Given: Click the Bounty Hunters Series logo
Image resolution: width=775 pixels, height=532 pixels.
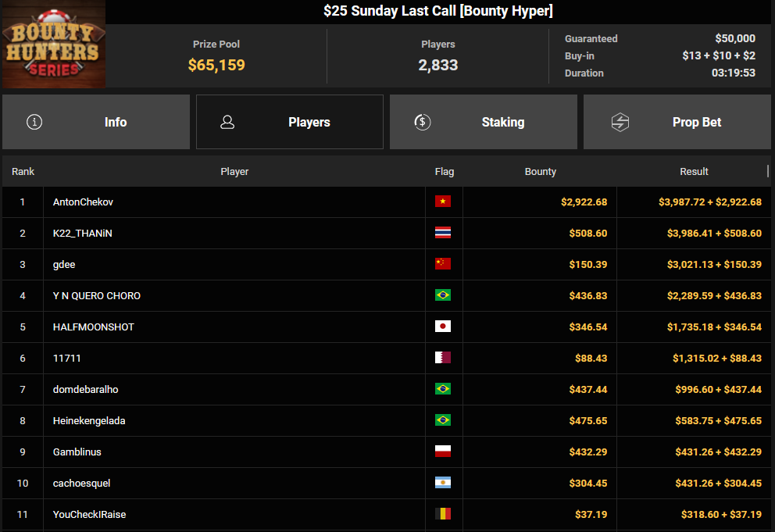Looking at the screenshot, I should (54, 45).
